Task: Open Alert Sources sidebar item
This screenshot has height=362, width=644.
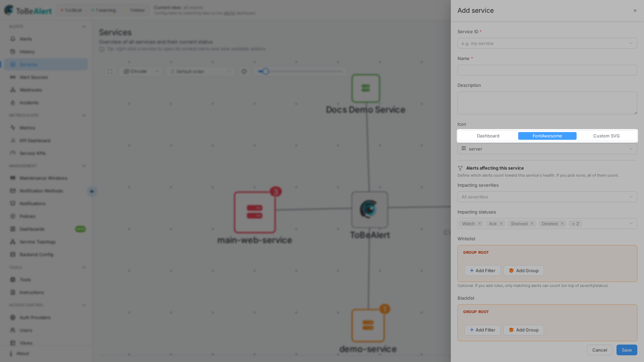Action: [x=46, y=77]
